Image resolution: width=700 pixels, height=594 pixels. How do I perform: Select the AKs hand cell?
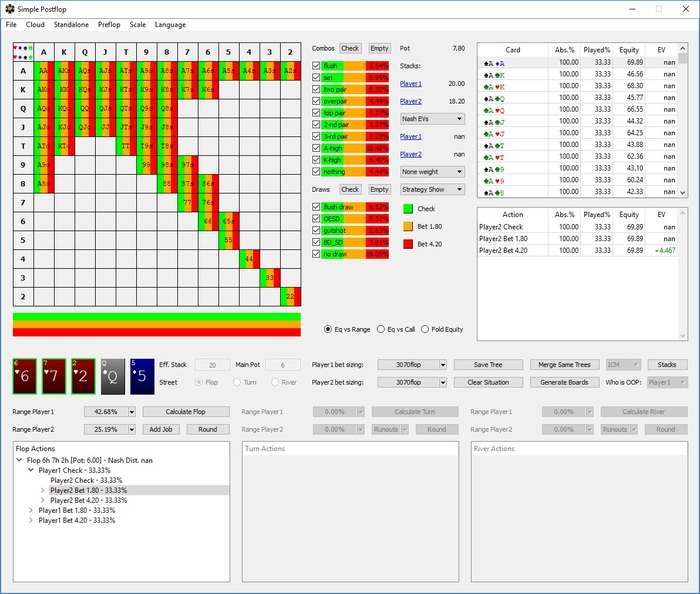click(x=64, y=71)
